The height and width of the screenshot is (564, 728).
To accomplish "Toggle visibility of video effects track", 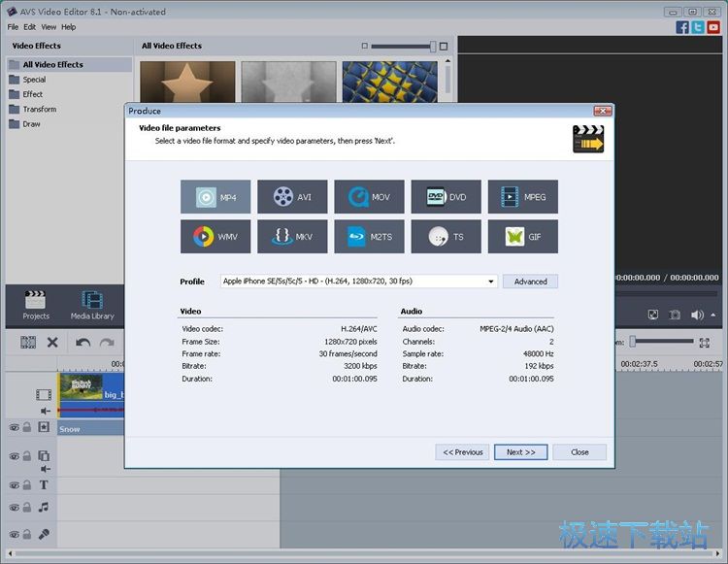I will click(15, 427).
